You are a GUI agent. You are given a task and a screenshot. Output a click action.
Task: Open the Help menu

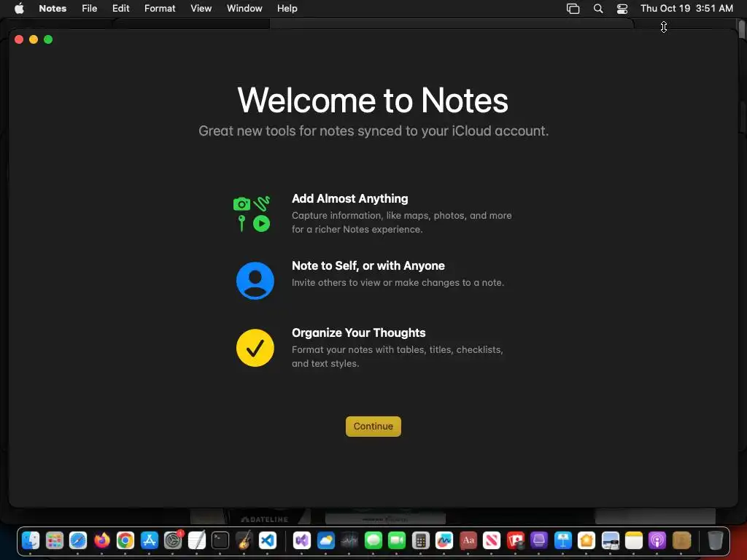point(287,8)
